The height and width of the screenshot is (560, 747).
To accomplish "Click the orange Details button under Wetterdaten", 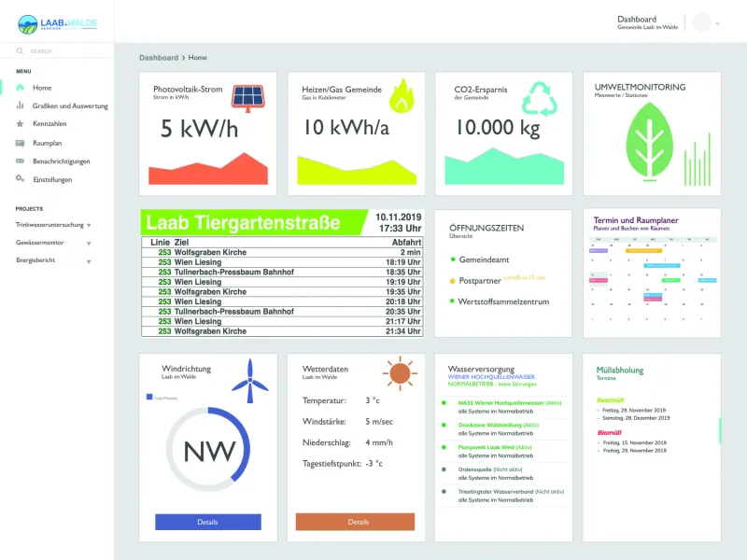I will [x=359, y=522].
